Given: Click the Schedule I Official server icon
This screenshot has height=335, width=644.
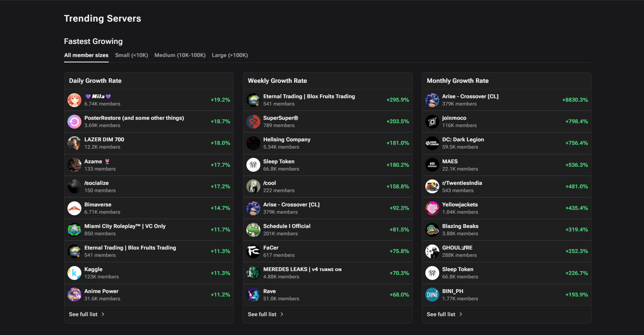Looking at the screenshot, I should click(x=253, y=230).
